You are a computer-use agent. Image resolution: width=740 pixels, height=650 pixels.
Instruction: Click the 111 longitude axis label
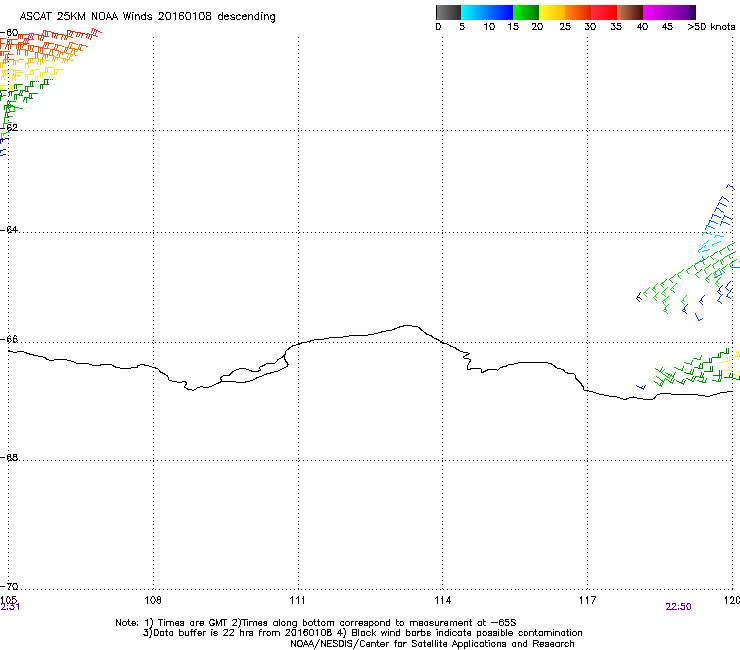[x=297, y=600]
